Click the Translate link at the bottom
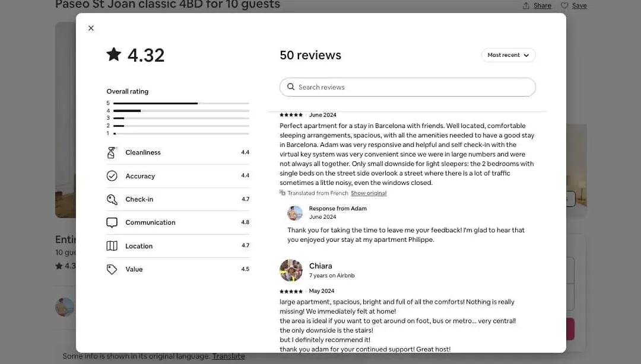Viewport: 641px width, 364px height. (x=228, y=356)
